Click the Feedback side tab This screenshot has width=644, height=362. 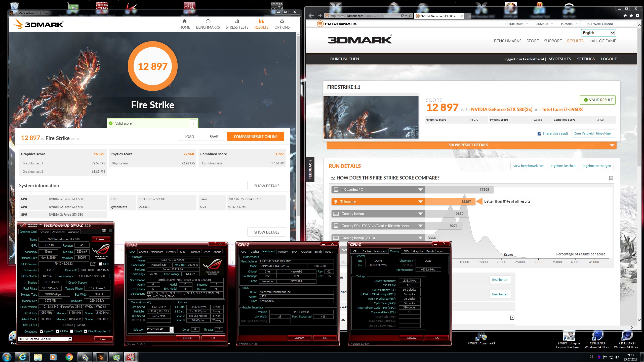point(310,169)
